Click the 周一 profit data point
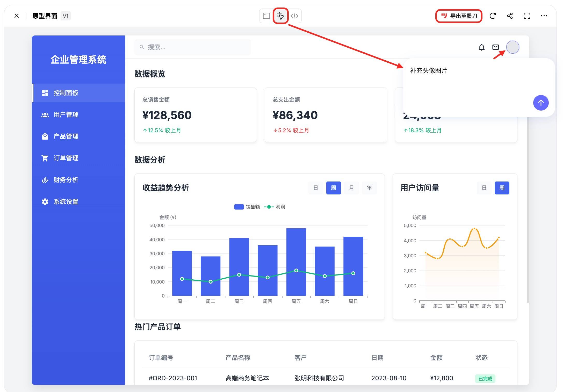The width and height of the screenshot is (563, 392). [182, 279]
